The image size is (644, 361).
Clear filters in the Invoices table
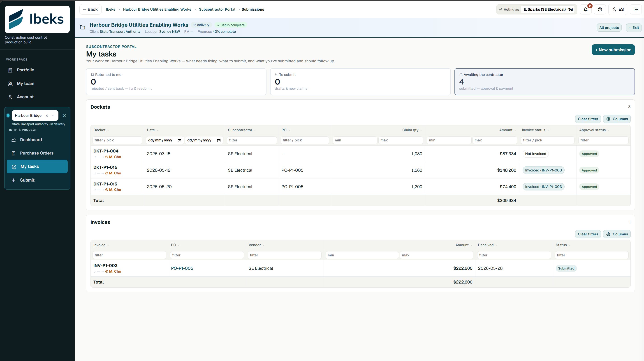[588, 234]
